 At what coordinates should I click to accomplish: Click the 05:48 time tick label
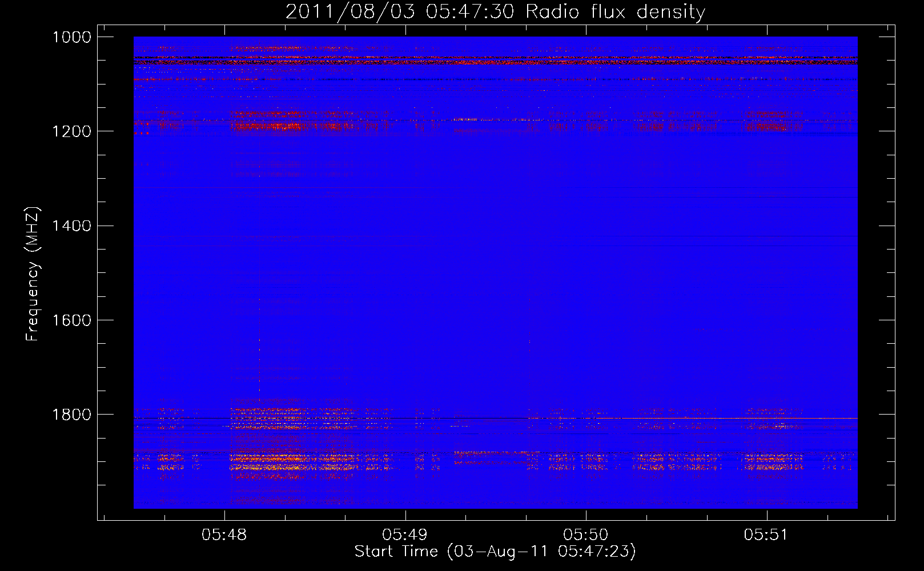pyautogui.click(x=224, y=534)
